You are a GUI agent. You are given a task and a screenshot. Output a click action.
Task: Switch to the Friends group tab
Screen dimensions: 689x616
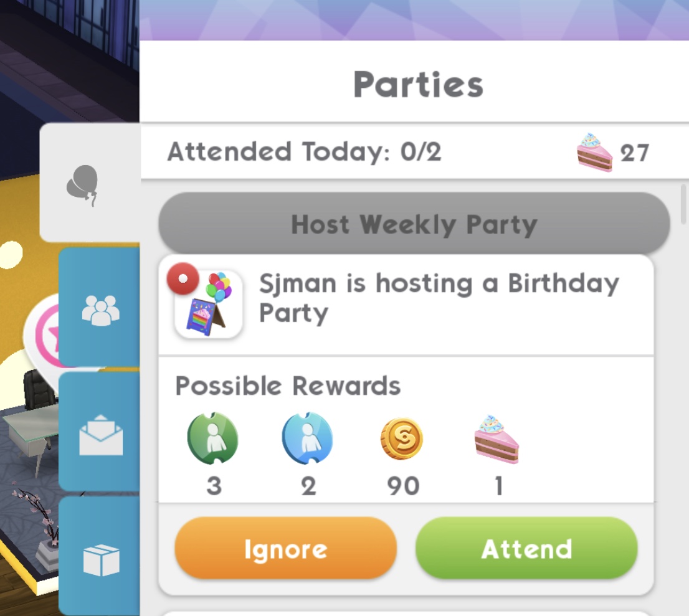pos(100,310)
